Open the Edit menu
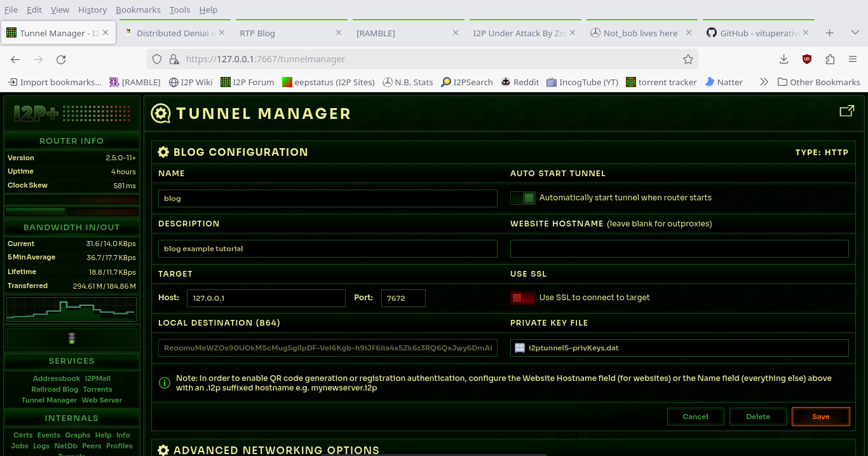The height and width of the screenshot is (456, 868). 34,10
